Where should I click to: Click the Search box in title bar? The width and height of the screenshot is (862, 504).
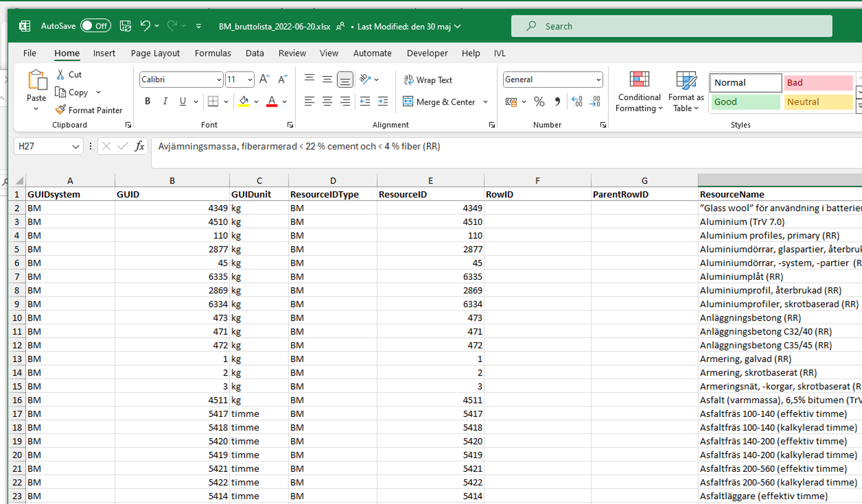tap(618, 26)
